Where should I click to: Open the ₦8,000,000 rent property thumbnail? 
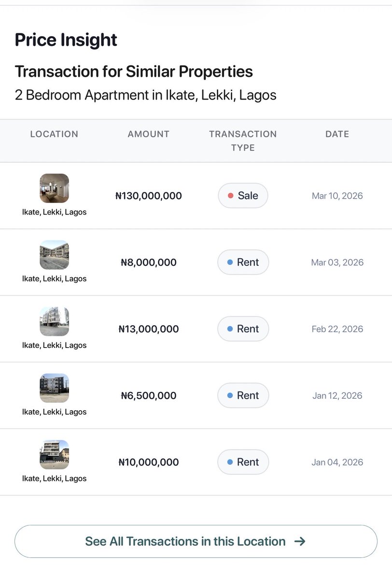pos(54,255)
